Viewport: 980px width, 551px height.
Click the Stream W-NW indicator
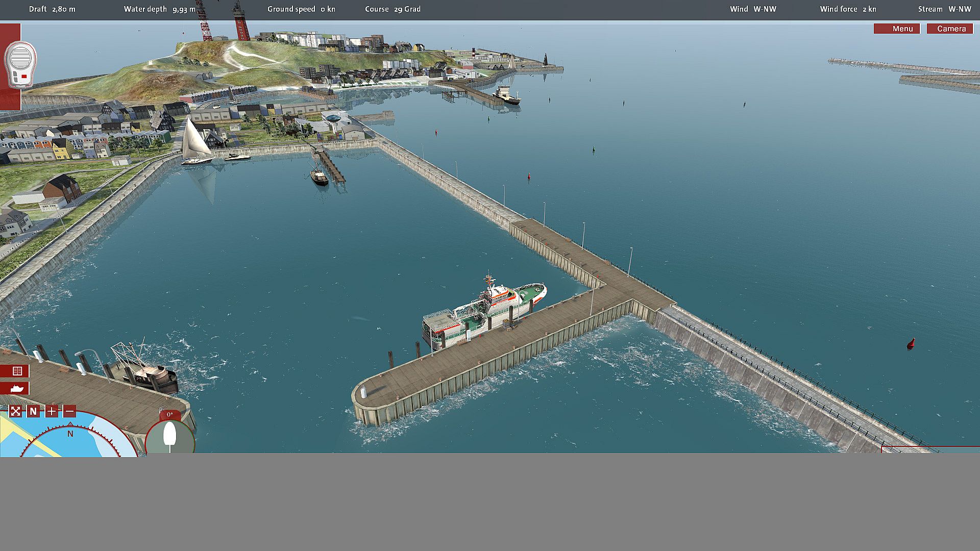tap(944, 9)
